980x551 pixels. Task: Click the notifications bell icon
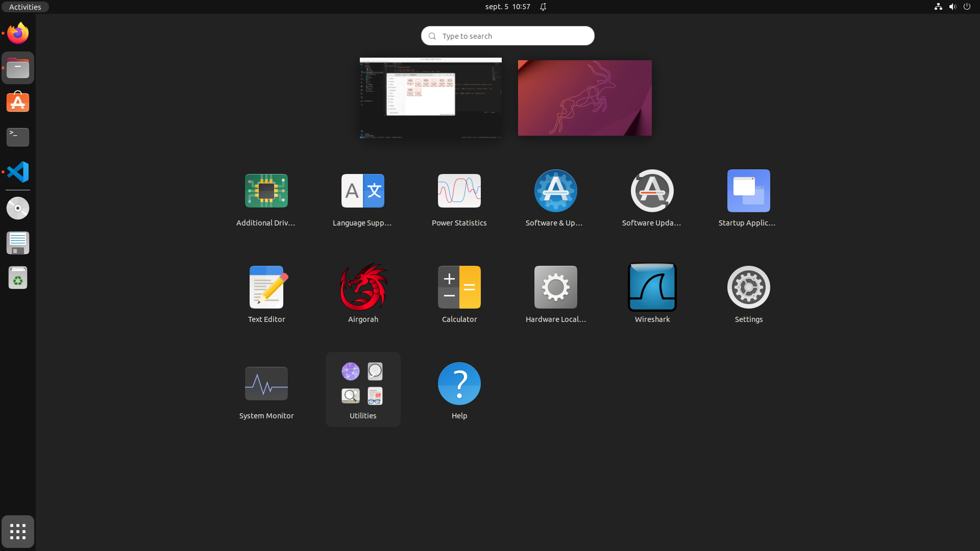click(543, 7)
